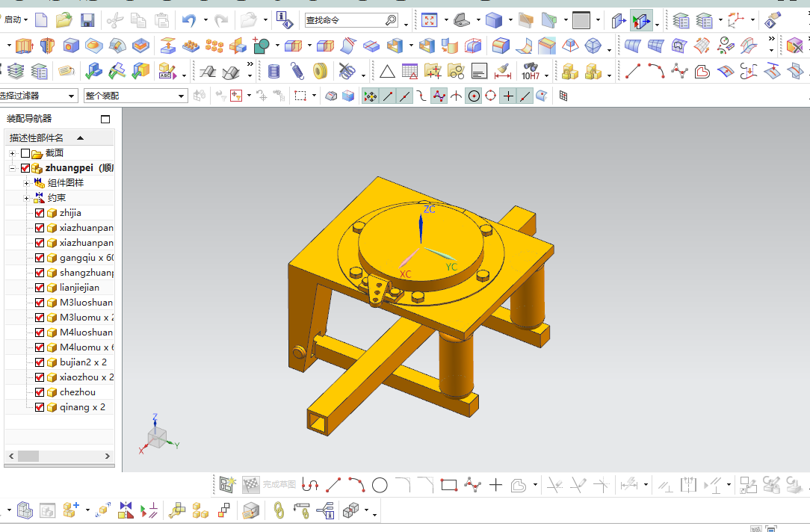Select the Arc tool in top toolbar
This screenshot has height=532, width=810.
656,71
